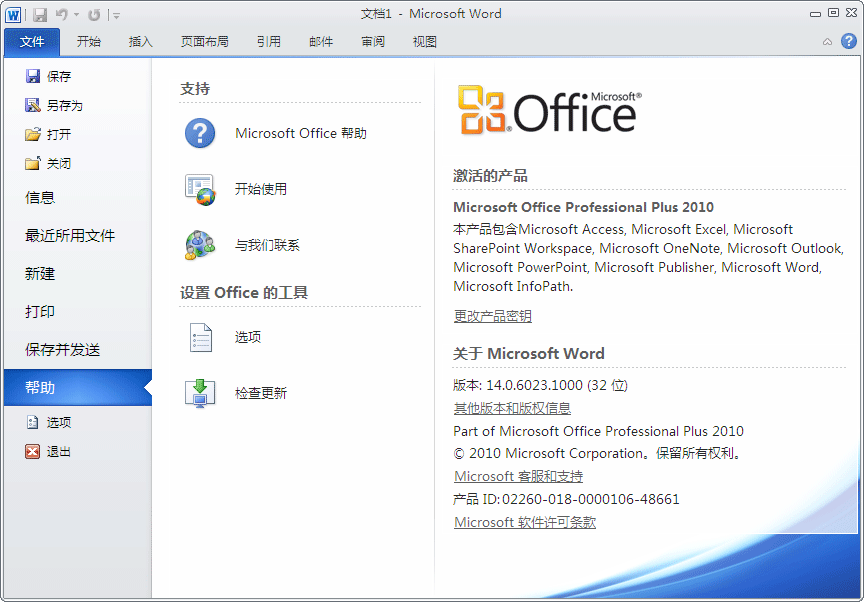Open the Microsoft 软件许可条款 link
864x602 pixels.
[525, 522]
